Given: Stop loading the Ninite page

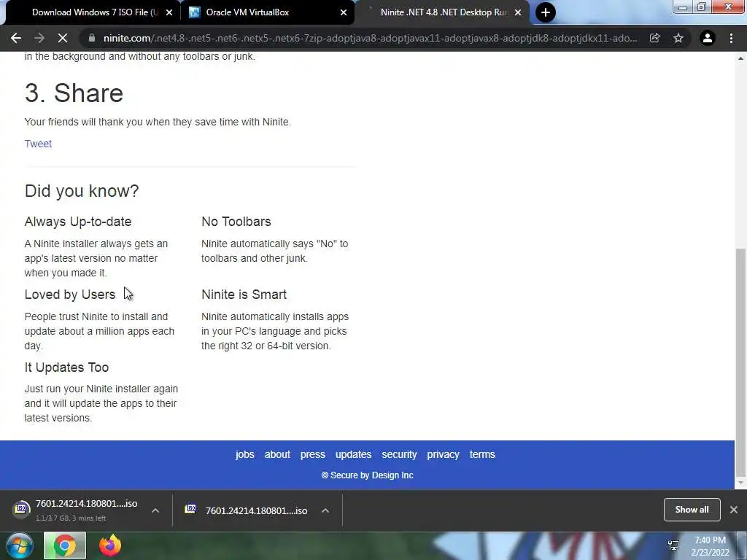Looking at the screenshot, I should tap(63, 38).
